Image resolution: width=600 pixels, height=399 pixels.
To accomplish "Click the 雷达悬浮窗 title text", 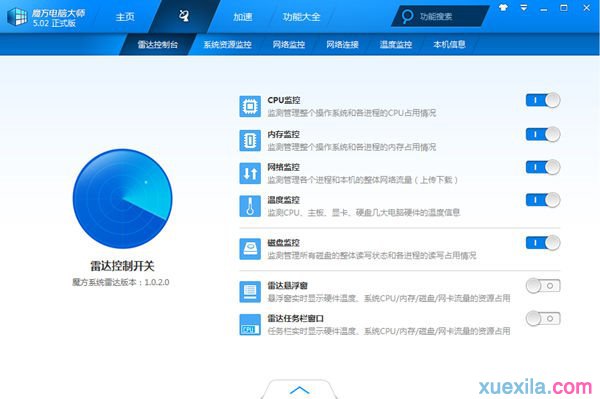I will point(287,286).
